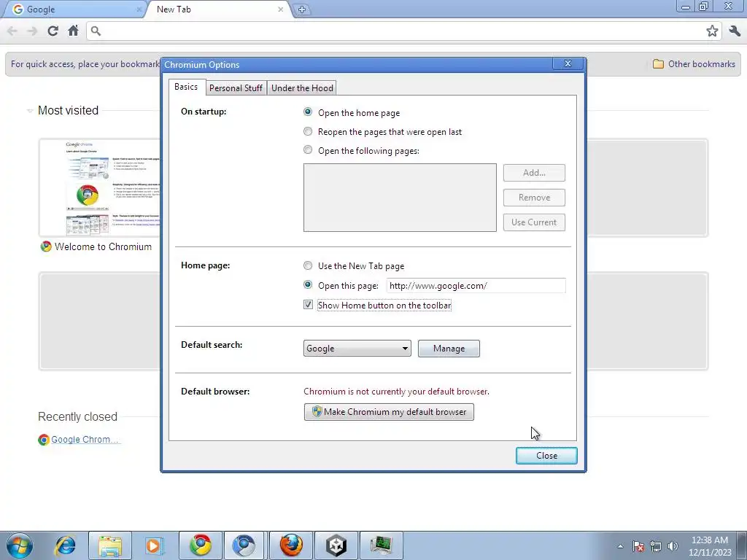Click the browser Forward arrow

[32, 31]
